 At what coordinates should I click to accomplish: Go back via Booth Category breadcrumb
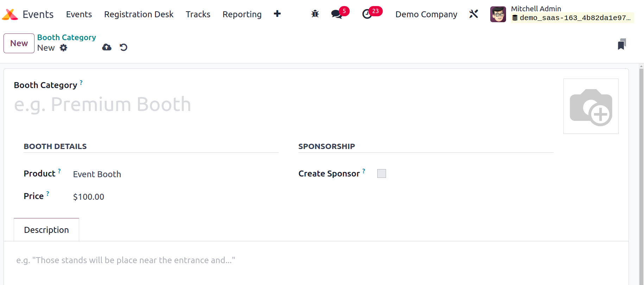[67, 37]
